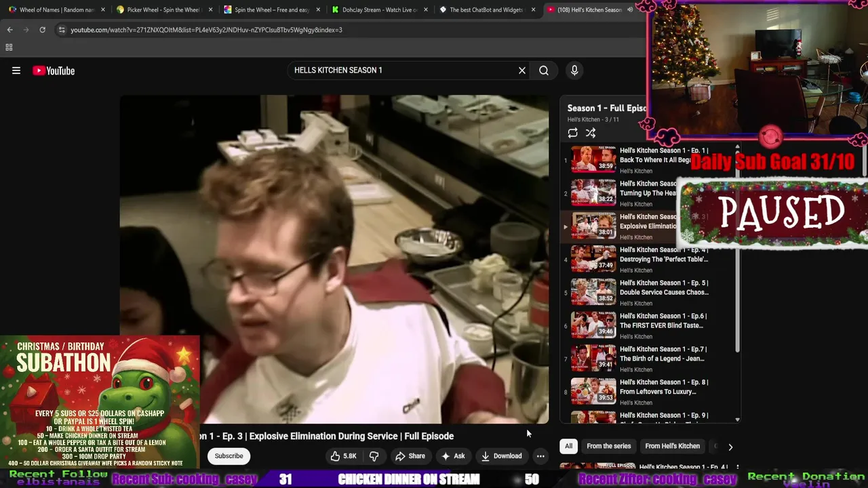Viewport: 868px width, 488px height.
Task: Select From the series chip
Action: [608, 446]
